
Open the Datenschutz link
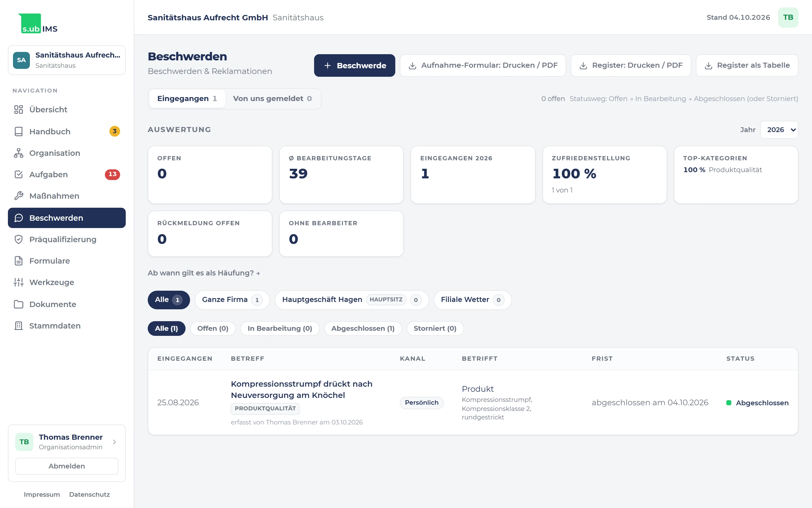89,494
